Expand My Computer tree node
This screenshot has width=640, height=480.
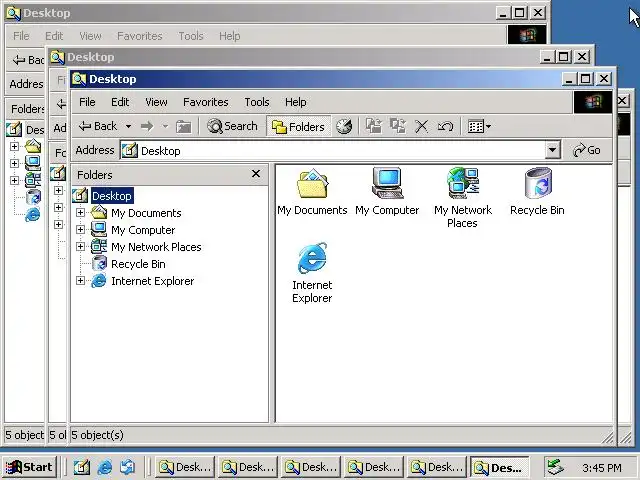(x=80, y=230)
